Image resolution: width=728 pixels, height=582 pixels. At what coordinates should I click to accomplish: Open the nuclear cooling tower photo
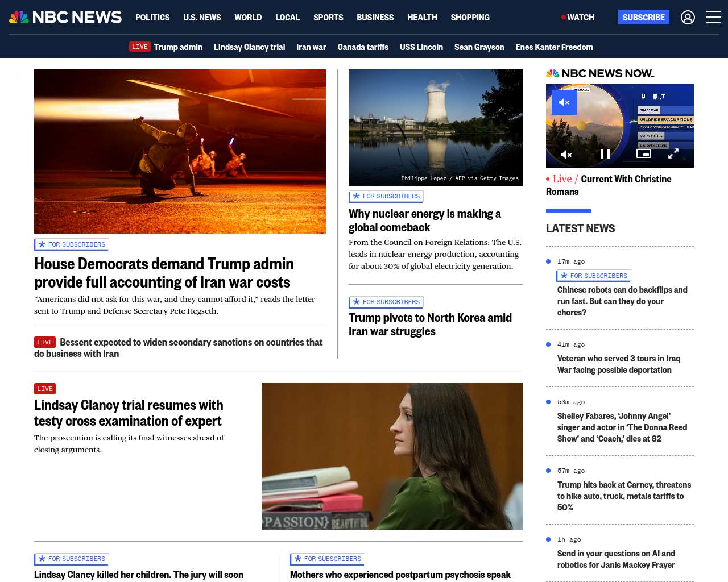coord(436,127)
